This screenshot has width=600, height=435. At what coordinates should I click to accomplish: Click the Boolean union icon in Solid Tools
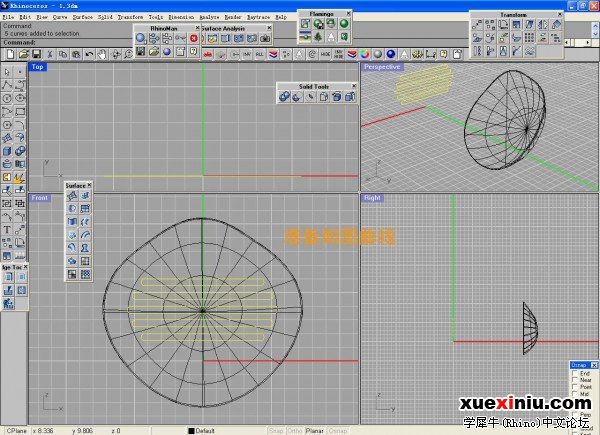[x=284, y=97]
